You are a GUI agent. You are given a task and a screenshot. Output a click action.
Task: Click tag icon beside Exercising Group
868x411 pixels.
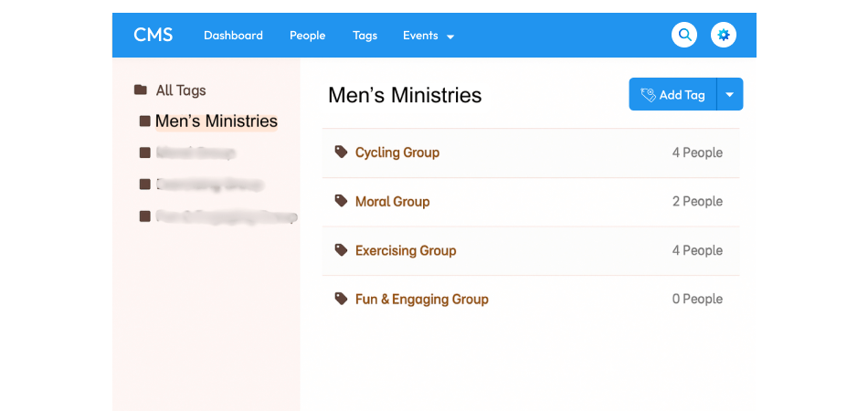pos(341,250)
